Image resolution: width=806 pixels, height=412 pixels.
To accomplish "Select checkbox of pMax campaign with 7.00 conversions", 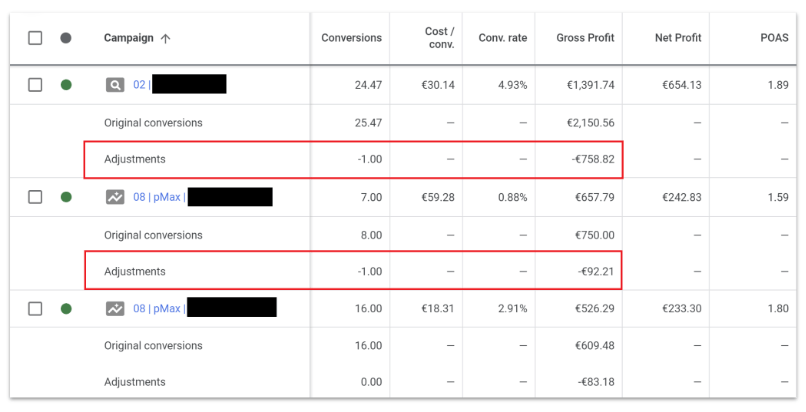I will click(35, 197).
